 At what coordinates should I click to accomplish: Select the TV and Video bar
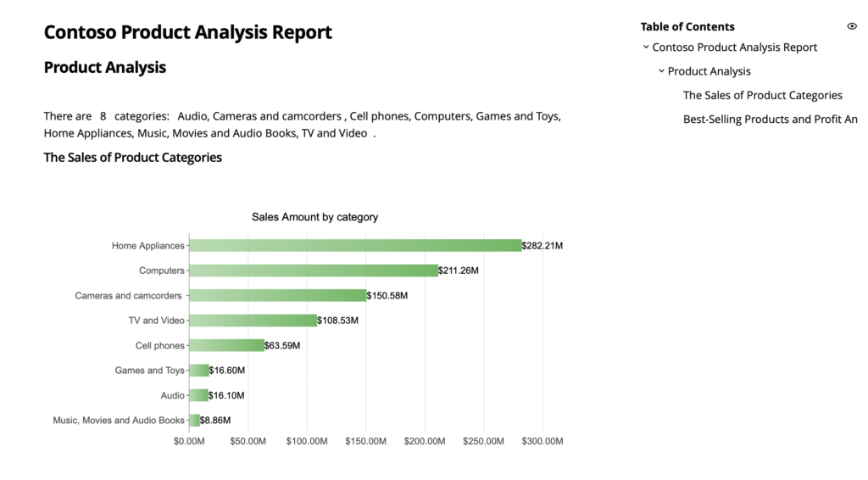pos(253,321)
